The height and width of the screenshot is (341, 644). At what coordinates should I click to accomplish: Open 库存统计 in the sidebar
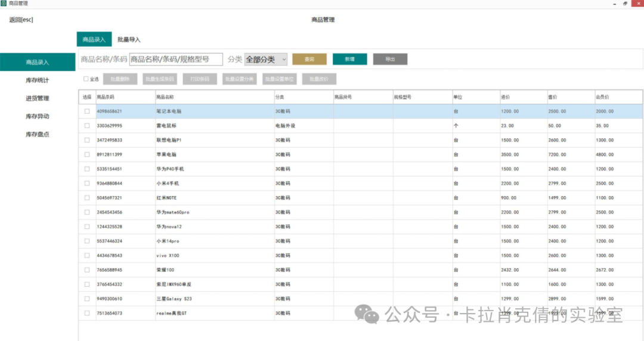[38, 80]
